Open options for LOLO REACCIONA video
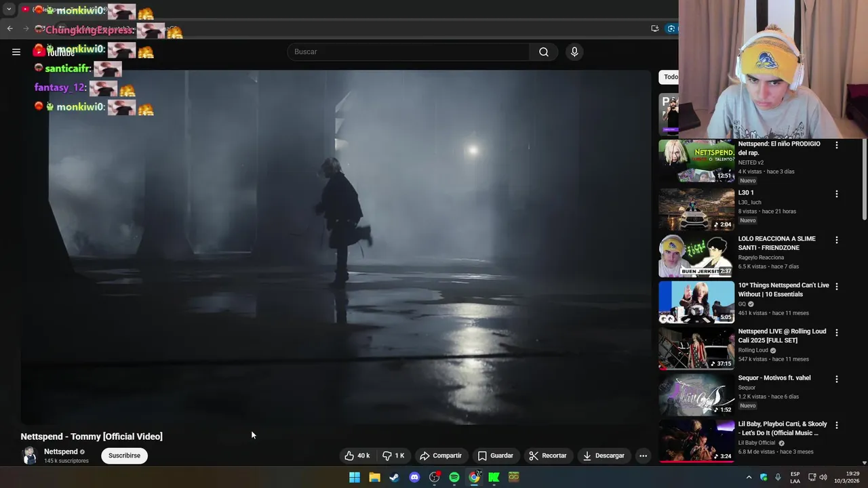The width and height of the screenshot is (868, 488). coord(836,240)
